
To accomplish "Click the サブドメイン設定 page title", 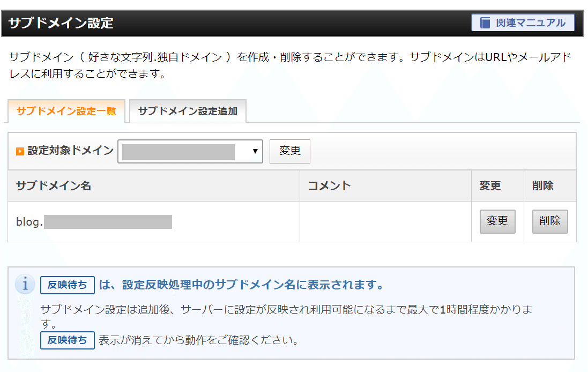I will coord(61,23).
